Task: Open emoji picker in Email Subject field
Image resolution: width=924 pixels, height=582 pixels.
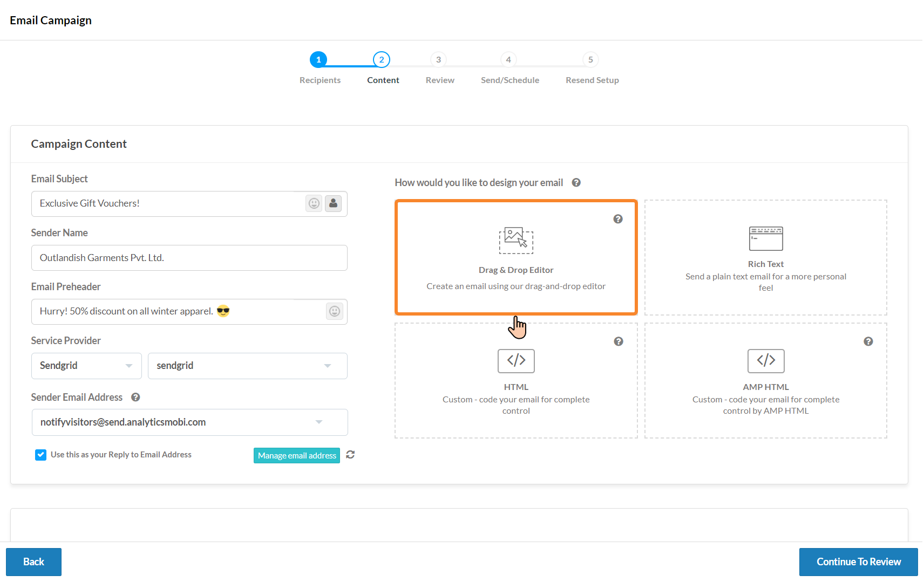Action: (314, 203)
